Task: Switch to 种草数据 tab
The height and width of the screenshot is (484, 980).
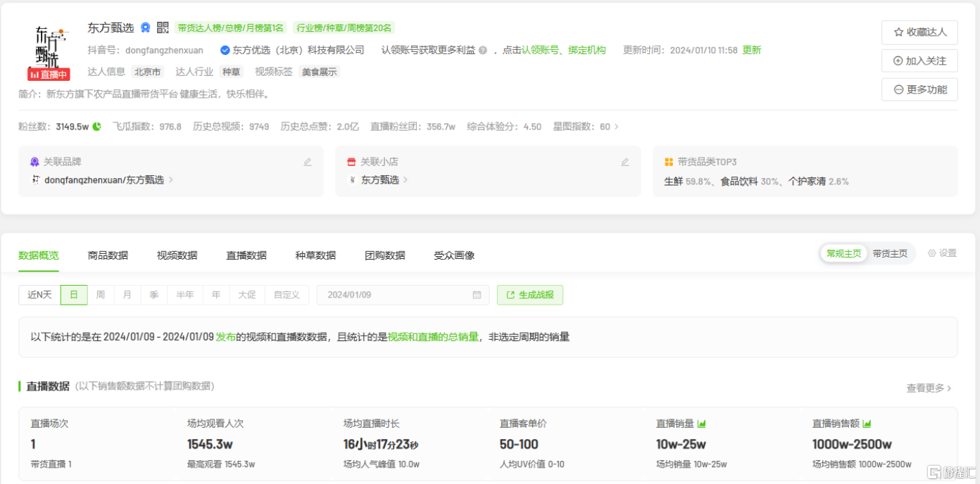Action: pyautogui.click(x=315, y=255)
